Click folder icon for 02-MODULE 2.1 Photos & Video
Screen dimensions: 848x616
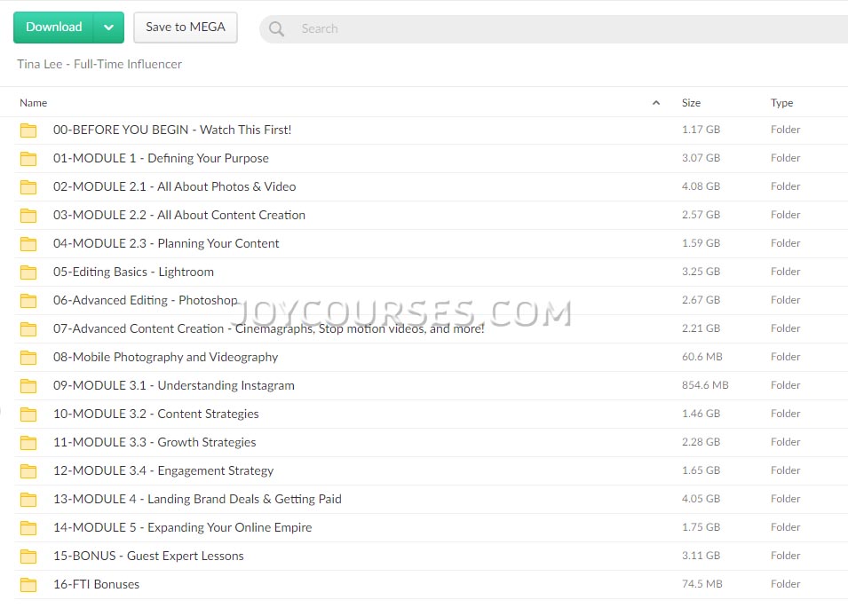(x=28, y=187)
